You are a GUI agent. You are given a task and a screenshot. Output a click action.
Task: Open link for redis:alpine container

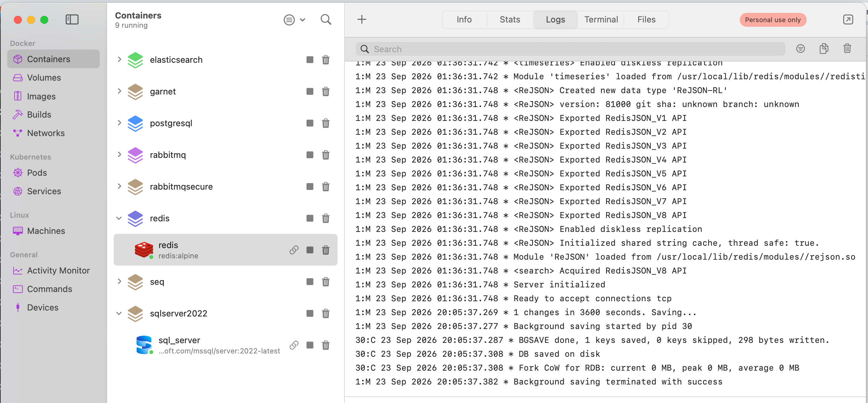[x=294, y=250]
